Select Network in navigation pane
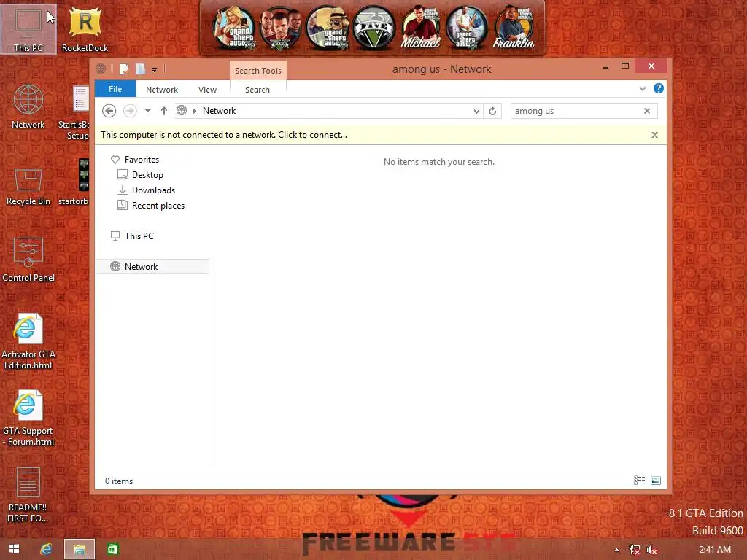Viewport: 747px width, 560px height. (x=152, y=266)
